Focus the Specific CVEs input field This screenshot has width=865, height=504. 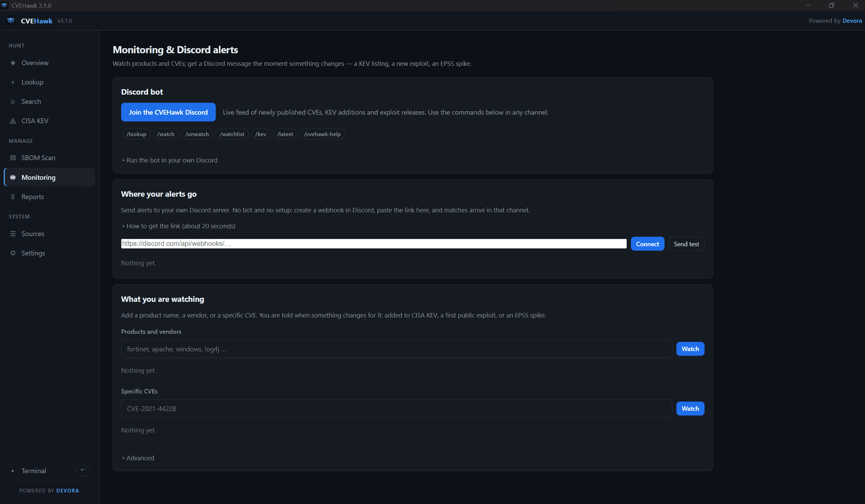[397, 409]
